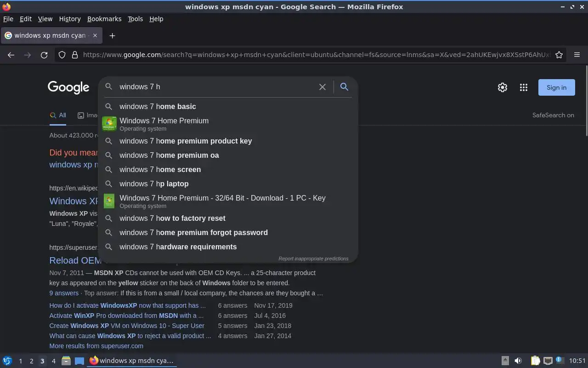
Task: Choose suggestion windows 7 home basic
Action: point(228,106)
